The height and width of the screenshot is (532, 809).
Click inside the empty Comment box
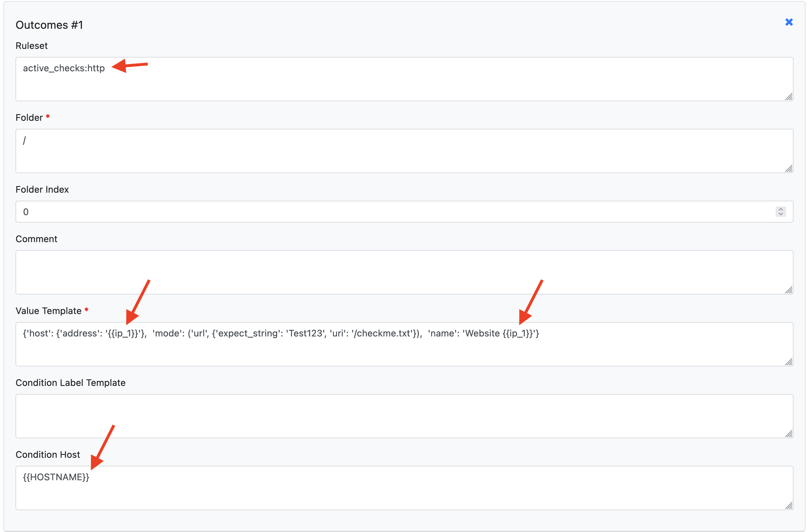coord(404,272)
